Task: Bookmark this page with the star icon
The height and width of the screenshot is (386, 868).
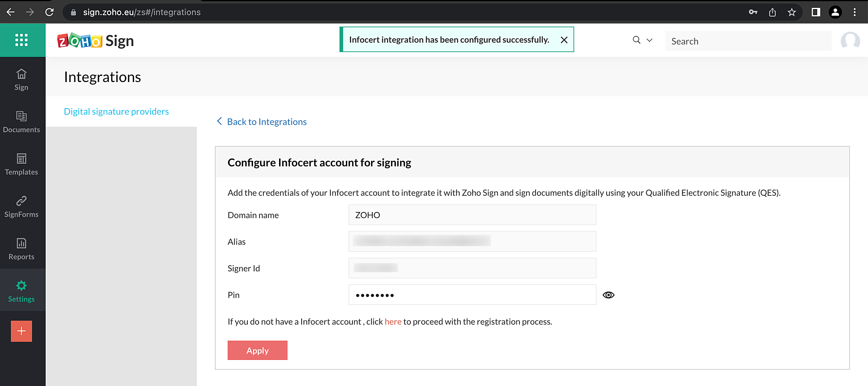Action: (x=792, y=12)
